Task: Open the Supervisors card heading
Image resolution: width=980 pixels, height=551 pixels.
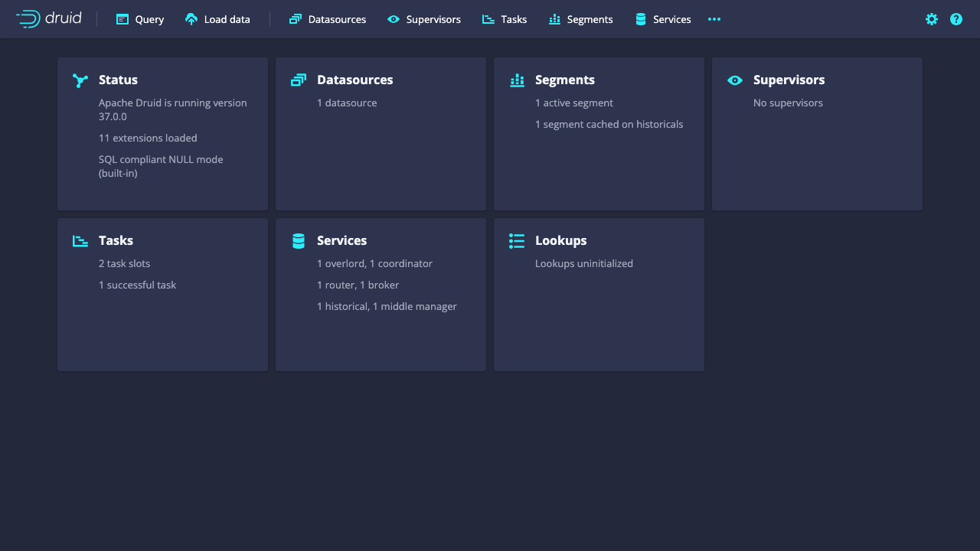Action: tap(789, 80)
